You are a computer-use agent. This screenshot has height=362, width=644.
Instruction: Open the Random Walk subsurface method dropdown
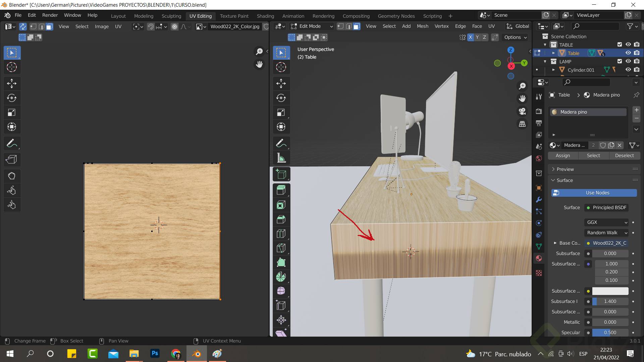click(x=607, y=233)
